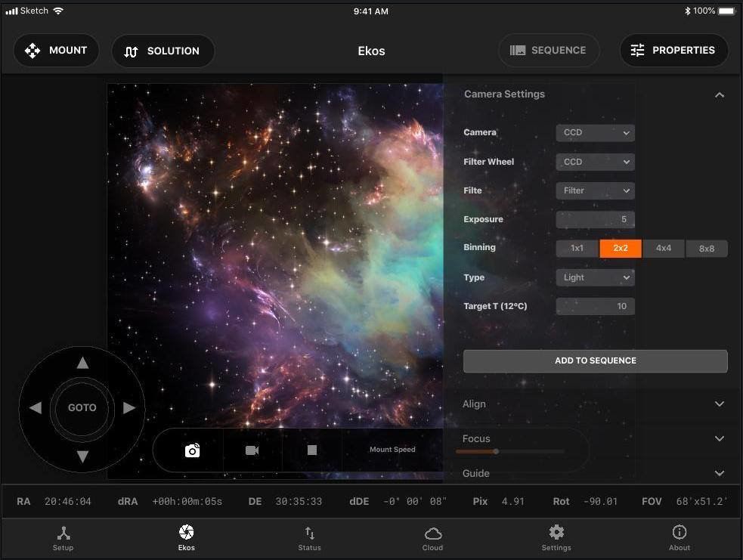
Task: Switch to the Ekos tab
Action: click(186, 539)
